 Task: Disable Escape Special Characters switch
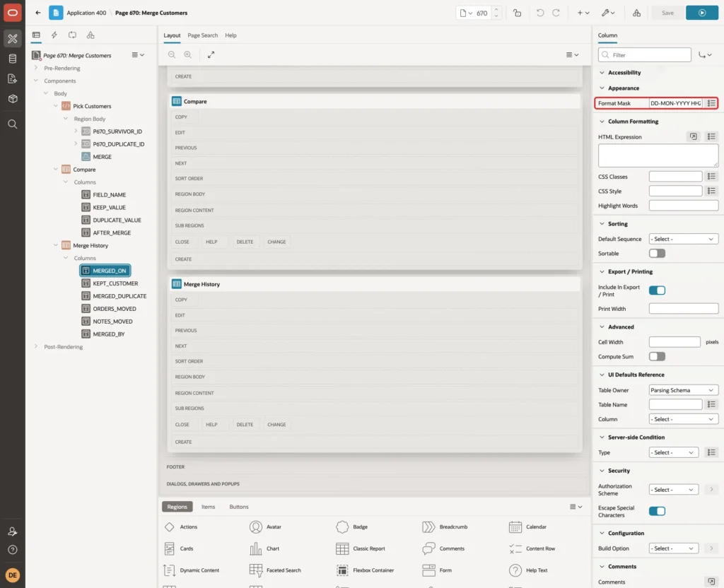coord(657,512)
